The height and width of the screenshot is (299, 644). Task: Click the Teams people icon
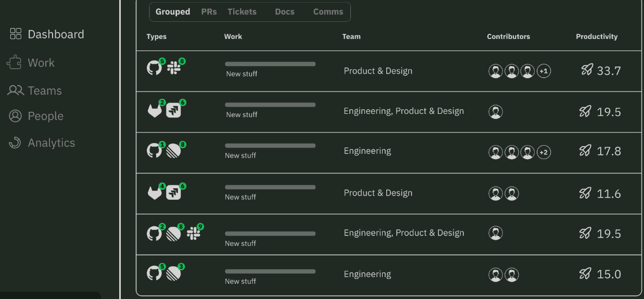[x=16, y=90]
